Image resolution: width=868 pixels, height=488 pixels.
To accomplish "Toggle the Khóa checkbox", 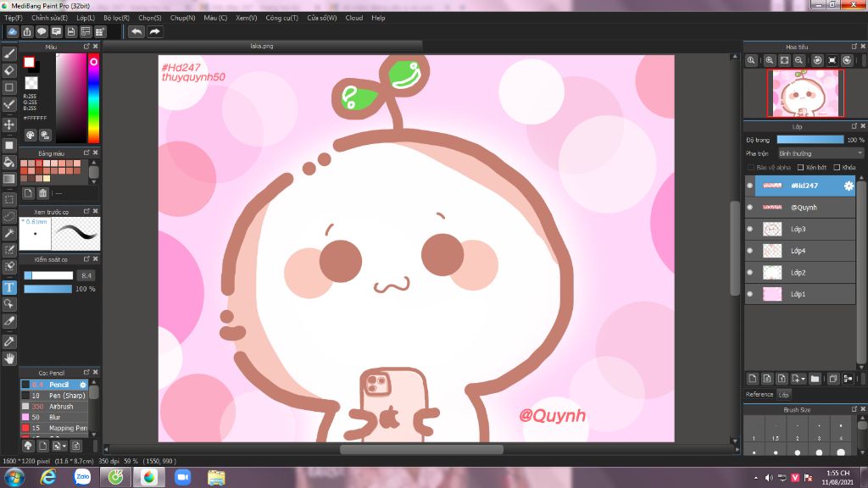I will (x=837, y=167).
